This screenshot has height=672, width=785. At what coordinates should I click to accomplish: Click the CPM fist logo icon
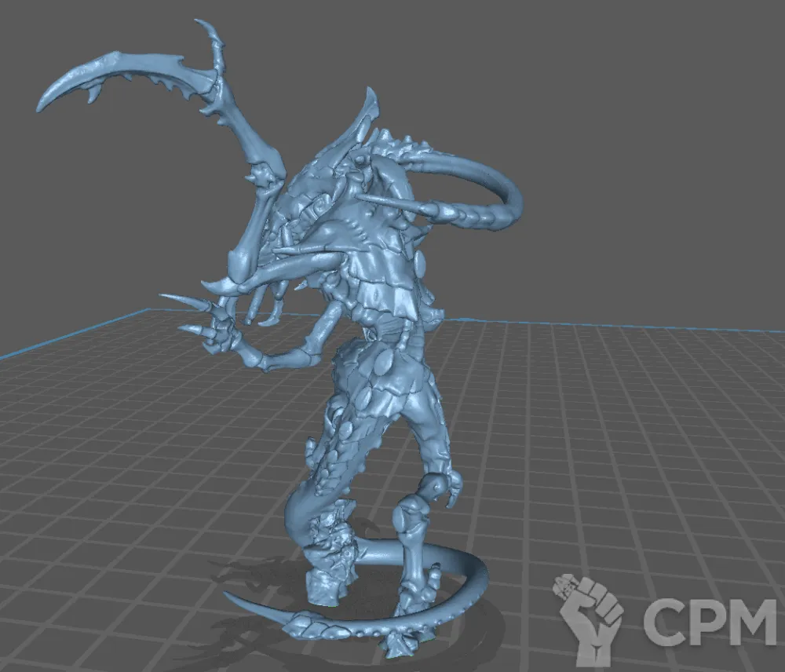588,609
